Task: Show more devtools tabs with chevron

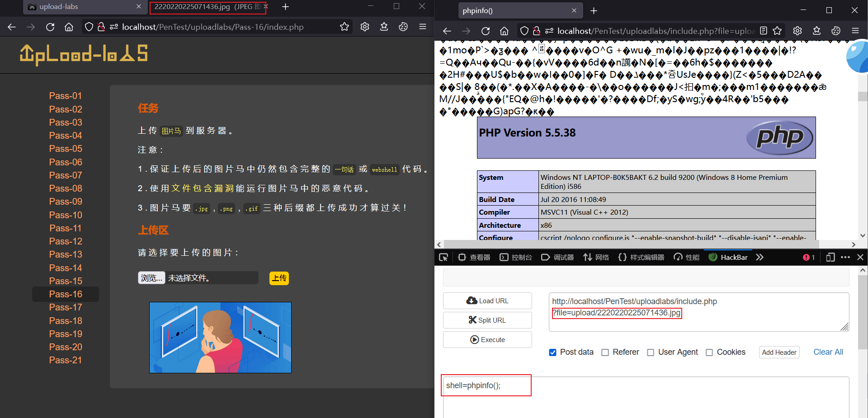Action: click(x=759, y=257)
